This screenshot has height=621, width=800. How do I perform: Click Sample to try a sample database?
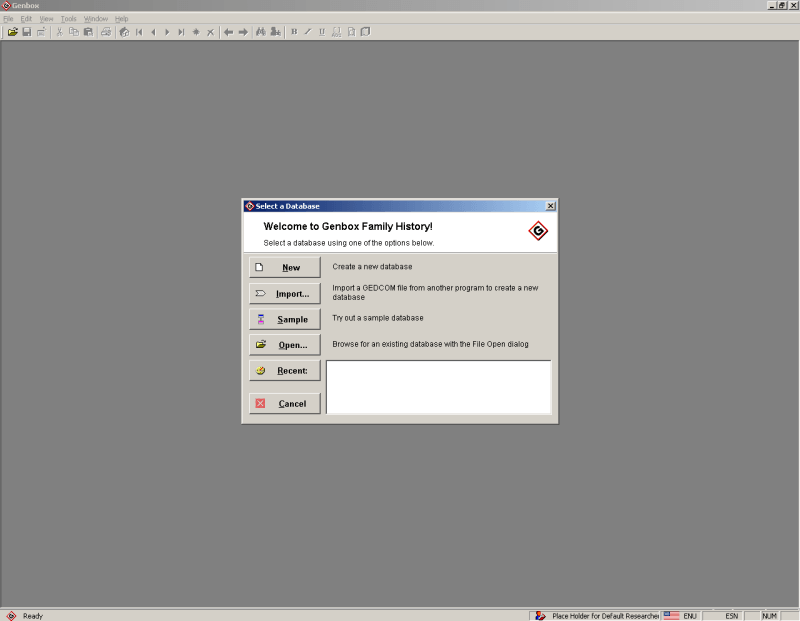tap(284, 319)
